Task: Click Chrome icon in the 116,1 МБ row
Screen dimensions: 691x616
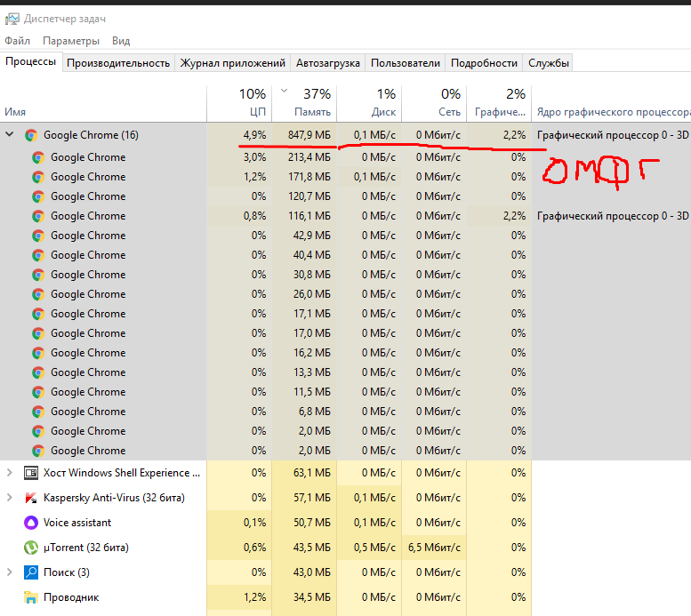Action: (38, 216)
